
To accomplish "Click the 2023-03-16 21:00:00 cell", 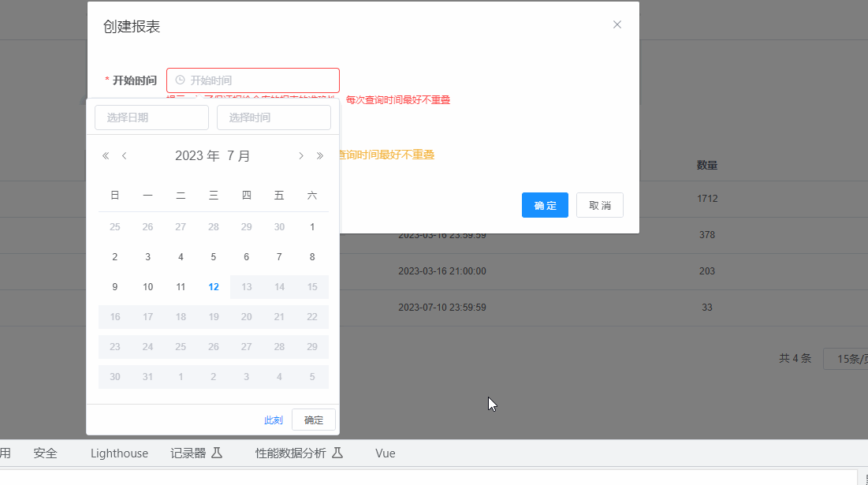I will [441, 271].
